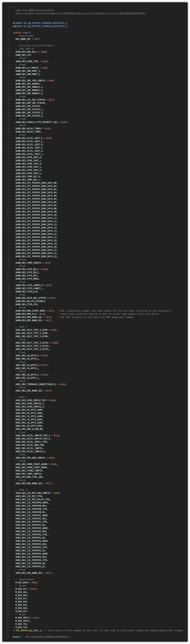Viewport: 190px width, 644px height.
Task: Click line number 9 in the gutter
Action: coord(9,33)
